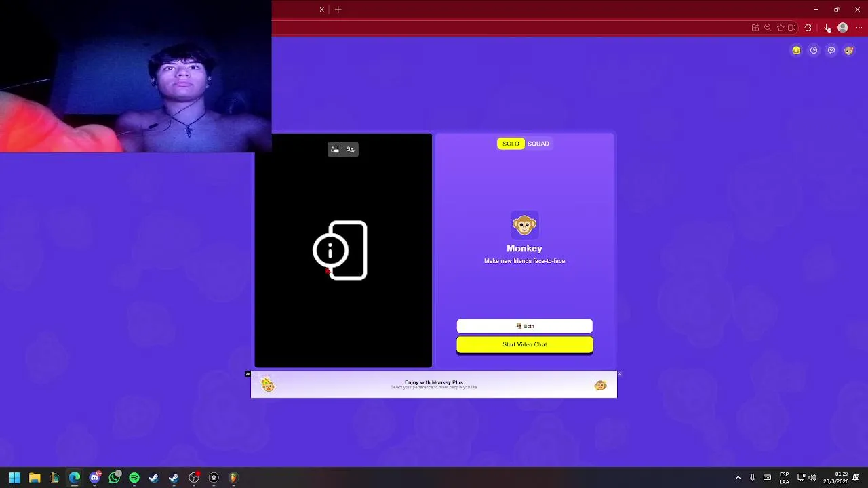Image resolution: width=868 pixels, height=488 pixels.
Task: Open the Windows Start menu
Action: (15, 478)
